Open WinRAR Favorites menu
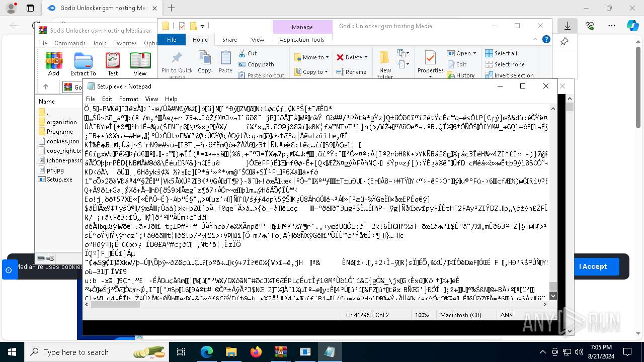 coord(125,43)
